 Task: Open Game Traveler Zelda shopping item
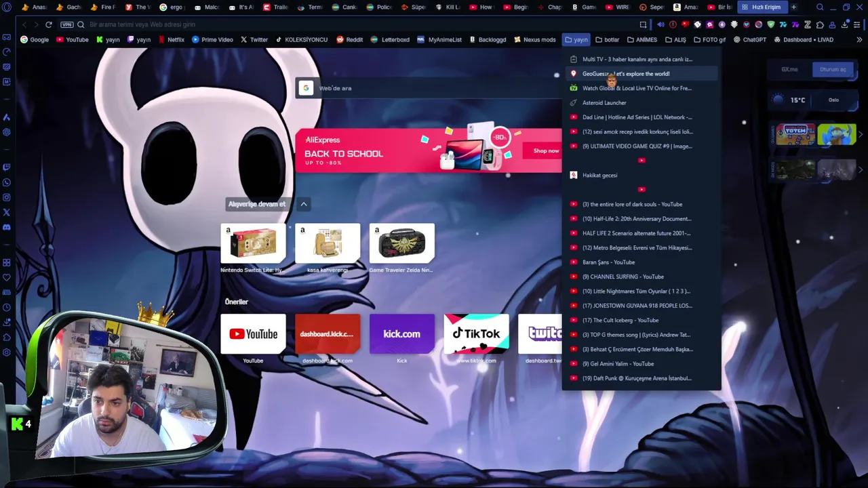tap(402, 243)
